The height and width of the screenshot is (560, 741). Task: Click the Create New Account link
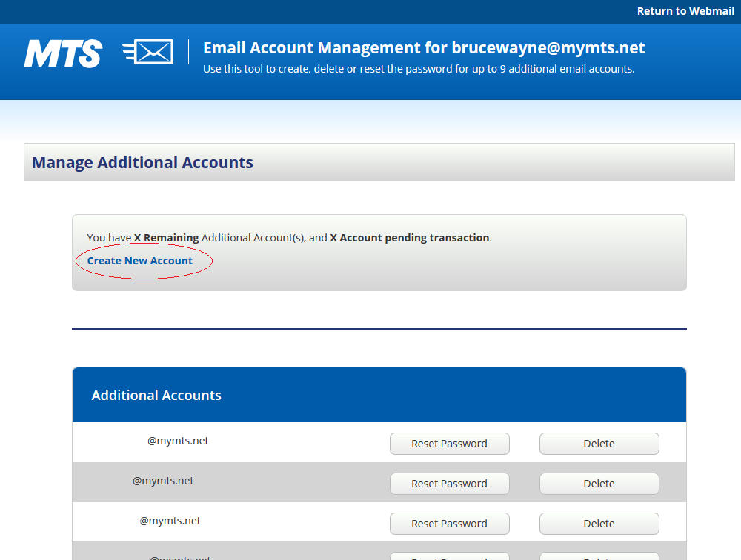pos(140,261)
